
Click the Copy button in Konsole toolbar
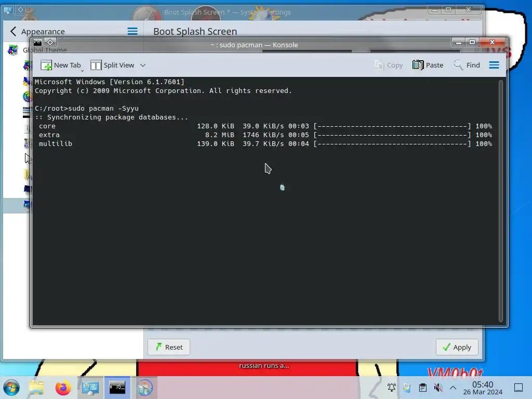pos(389,65)
